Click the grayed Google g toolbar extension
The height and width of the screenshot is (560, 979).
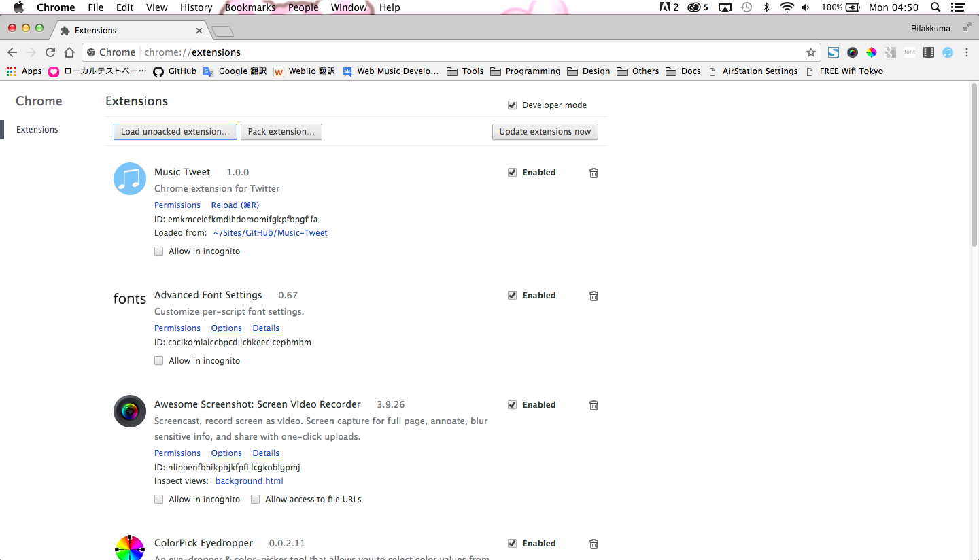click(x=891, y=52)
